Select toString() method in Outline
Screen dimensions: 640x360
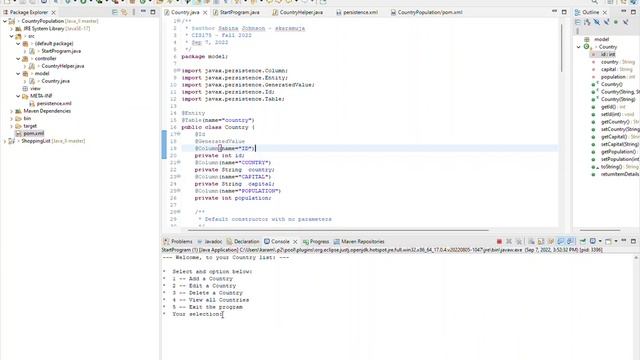(x=611, y=167)
